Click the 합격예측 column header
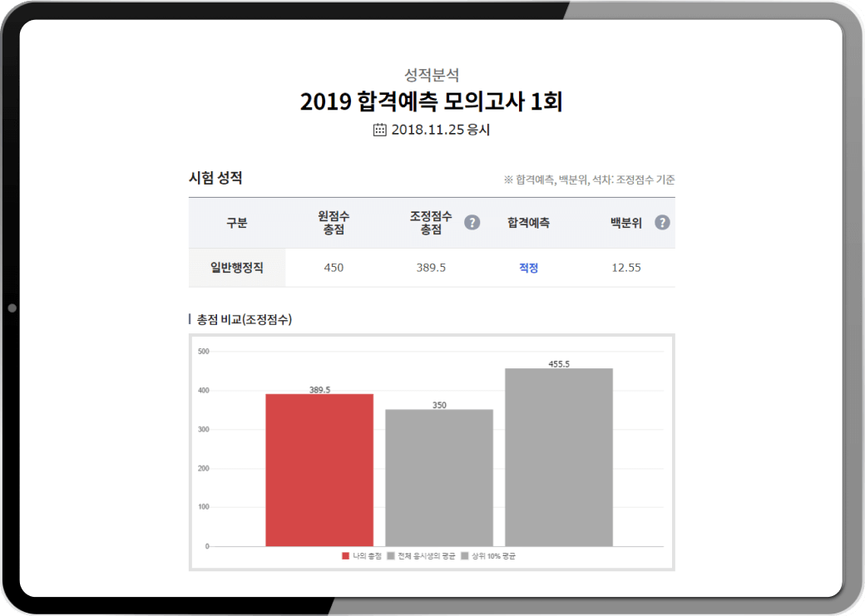 click(528, 223)
